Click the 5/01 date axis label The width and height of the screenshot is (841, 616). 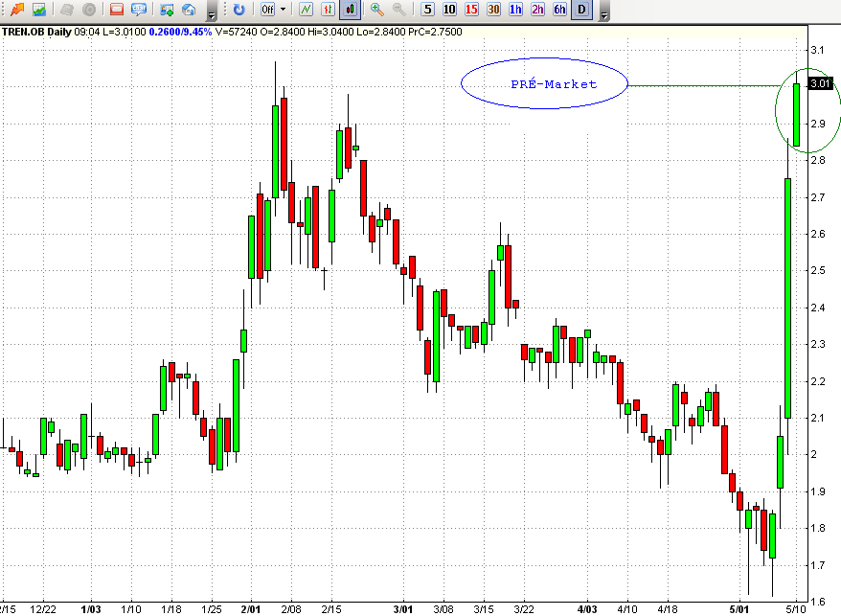pos(739,609)
